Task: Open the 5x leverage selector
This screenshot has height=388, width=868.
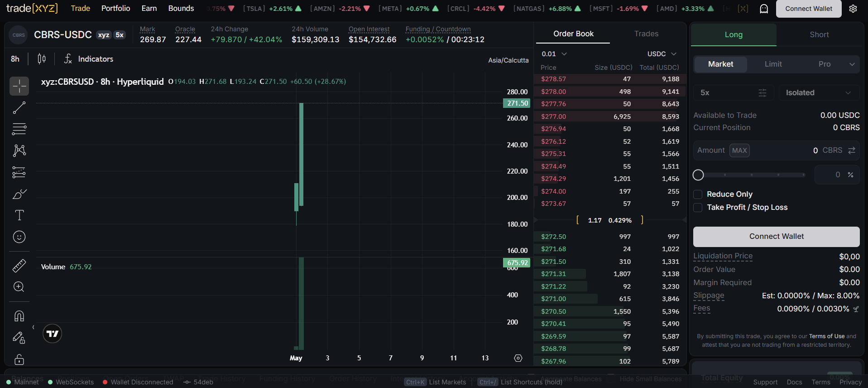Action: tap(734, 93)
